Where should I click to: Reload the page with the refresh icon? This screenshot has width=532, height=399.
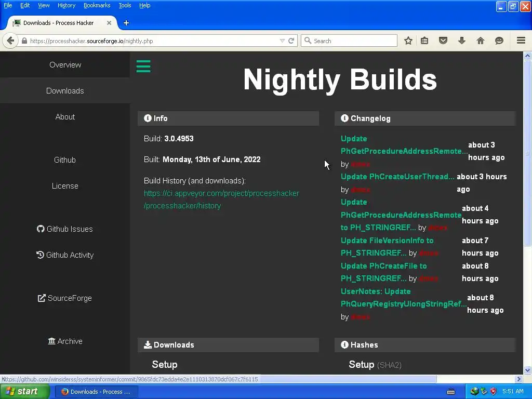[x=291, y=41]
